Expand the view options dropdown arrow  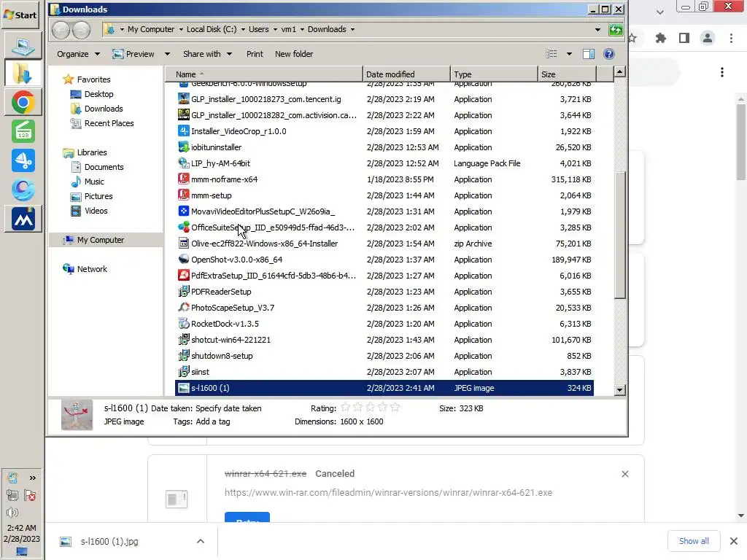click(x=569, y=54)
